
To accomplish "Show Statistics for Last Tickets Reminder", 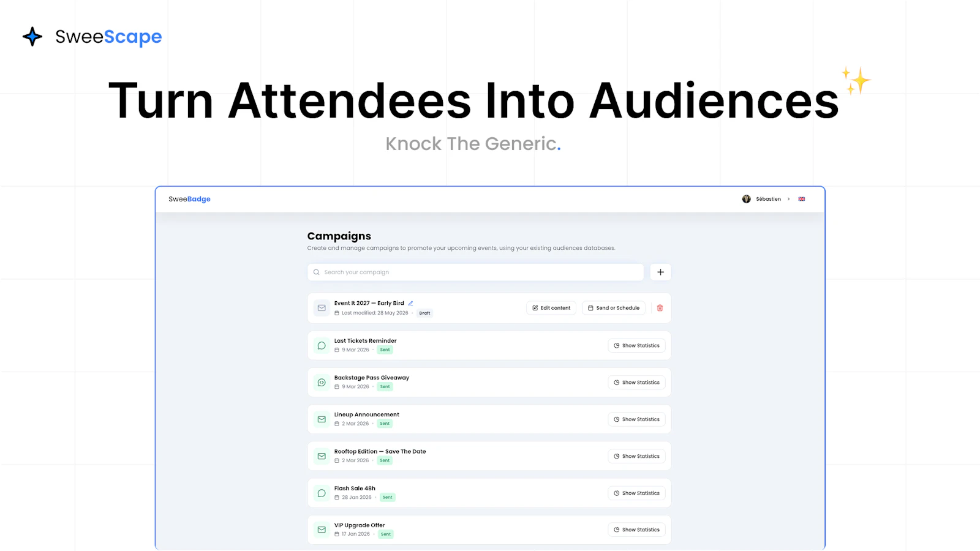I will (636, 345).
